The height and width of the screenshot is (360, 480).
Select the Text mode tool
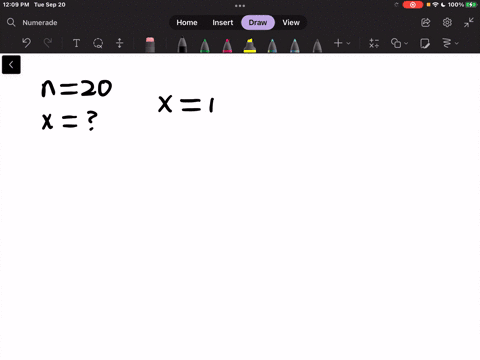click(76, 43)
